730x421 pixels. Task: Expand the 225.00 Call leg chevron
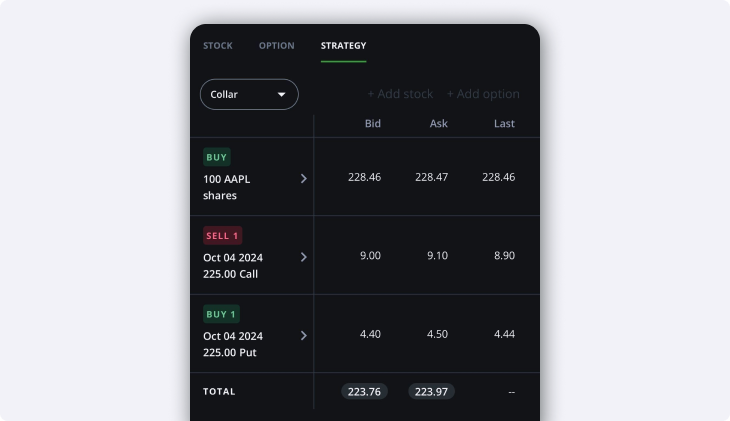click(x=304, y=257)
